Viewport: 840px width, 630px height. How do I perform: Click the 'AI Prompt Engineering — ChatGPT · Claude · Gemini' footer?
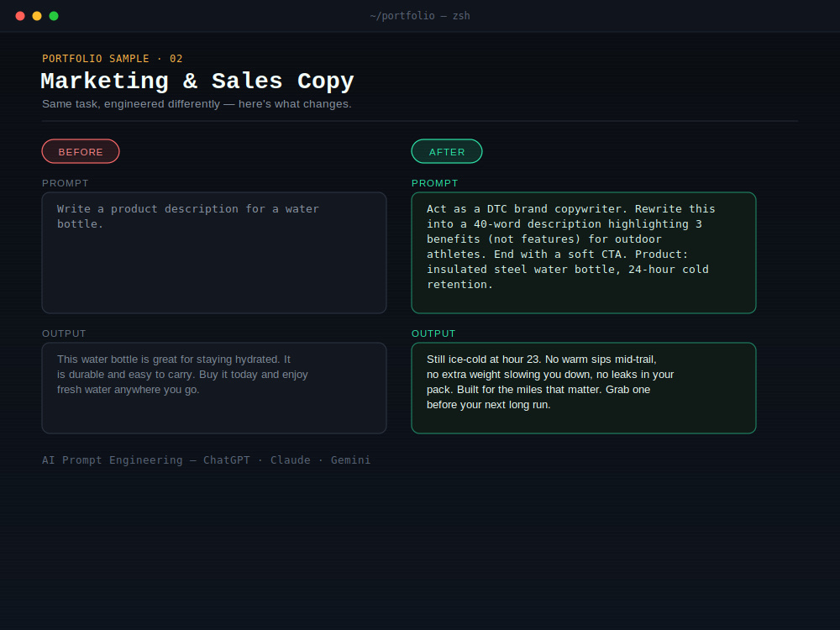pos(207,460)
